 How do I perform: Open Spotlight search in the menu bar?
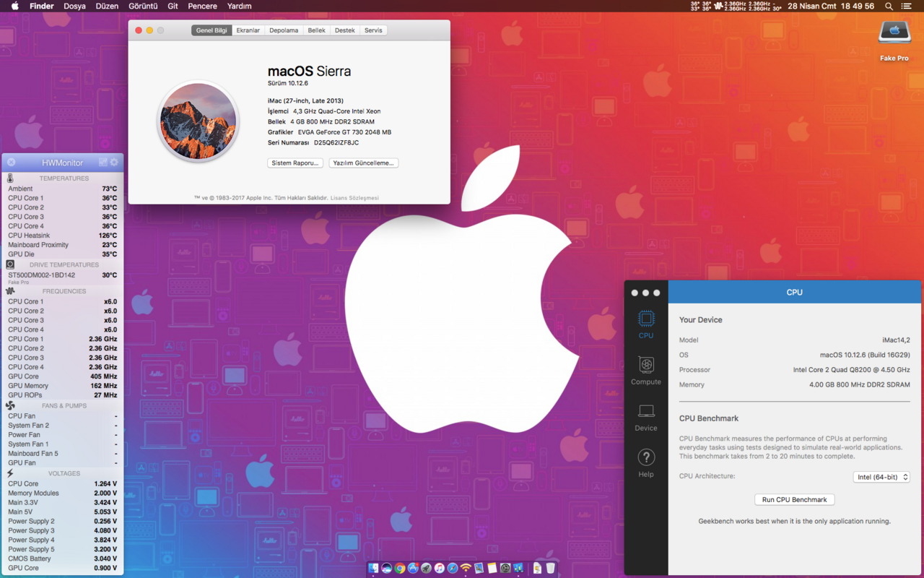[889, 6]
